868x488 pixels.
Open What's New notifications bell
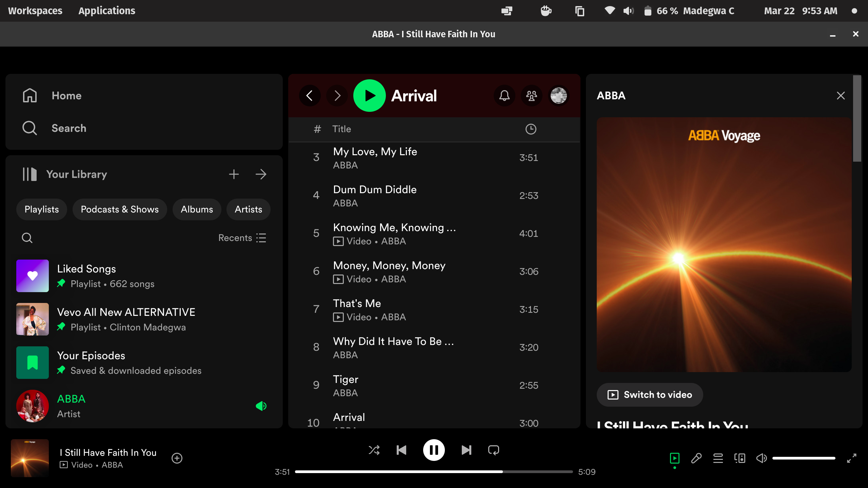[x=505, y=96]
